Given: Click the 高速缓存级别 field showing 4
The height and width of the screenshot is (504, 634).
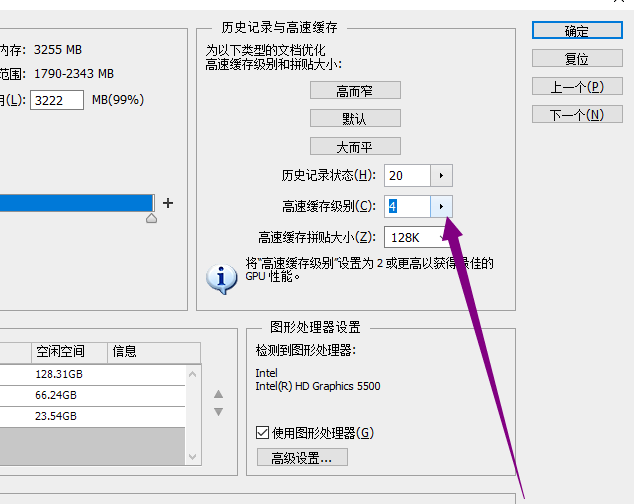Looking at the screenshot, I should pos(407,206).
